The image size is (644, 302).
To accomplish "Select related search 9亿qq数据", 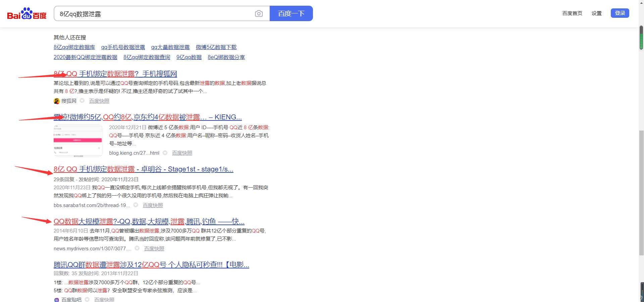I will (x=189, y=57).
